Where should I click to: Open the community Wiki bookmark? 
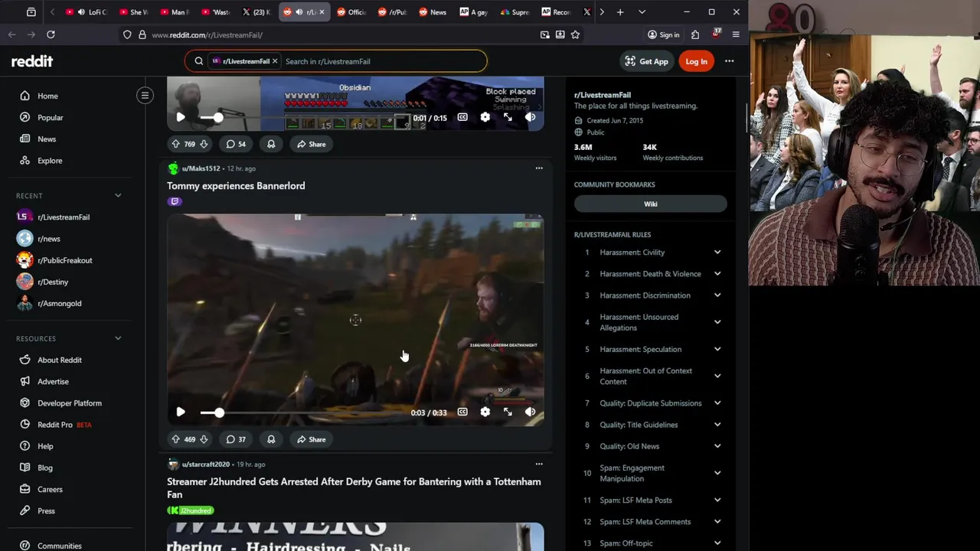[x=651, y=204]
